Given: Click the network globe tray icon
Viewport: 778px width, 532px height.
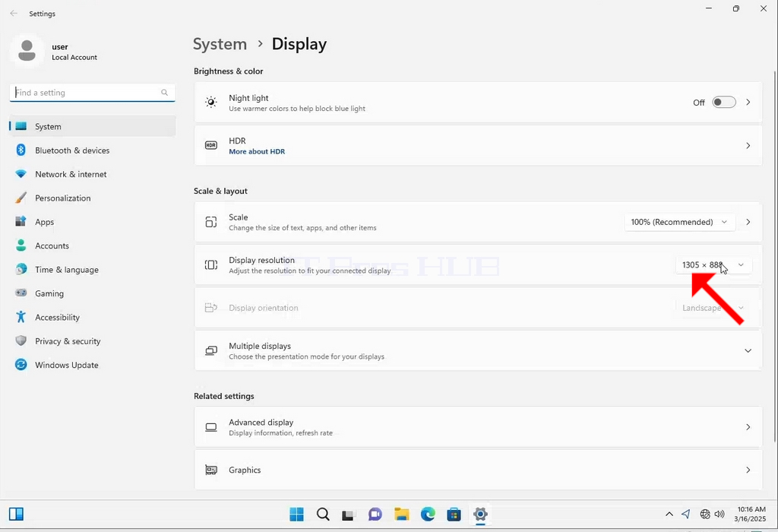Looking at the screenshot, I should click(704, 514).
